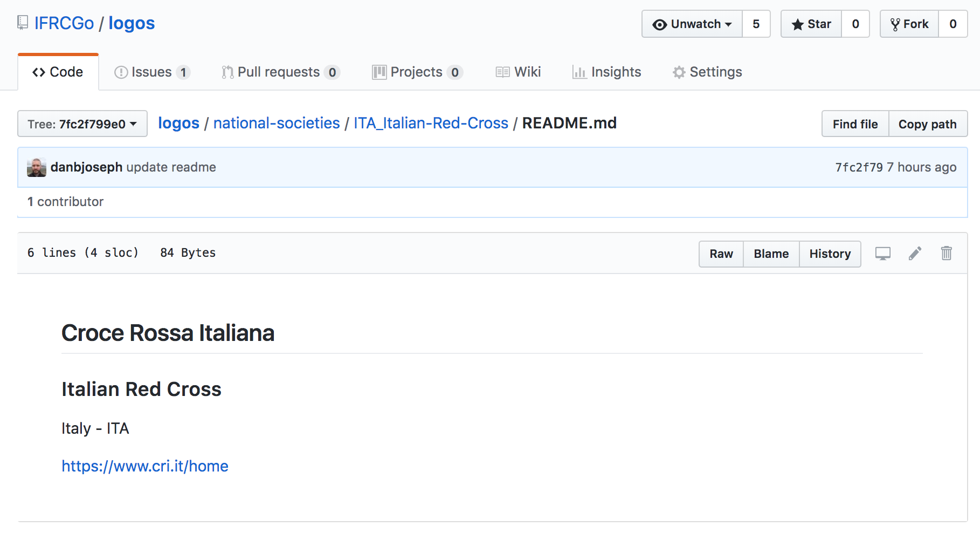View the Insights tab

click(606, 72)
